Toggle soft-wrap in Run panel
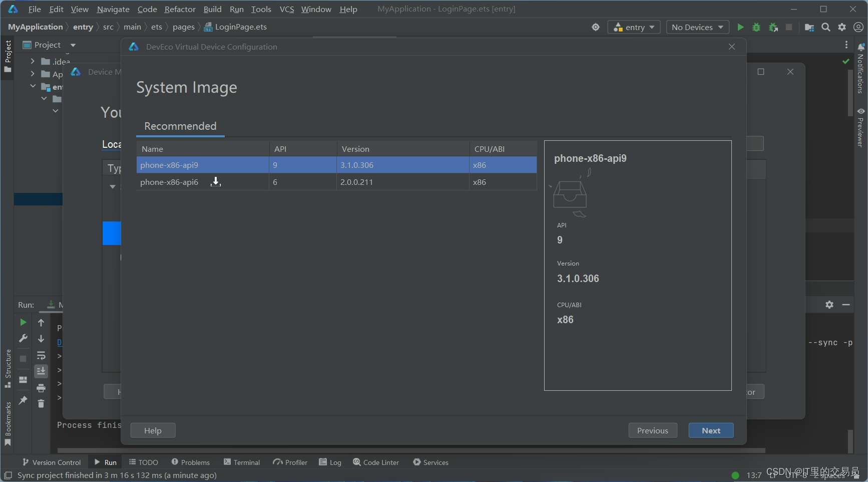Screen dimensions: 868x482 (41, 356)
